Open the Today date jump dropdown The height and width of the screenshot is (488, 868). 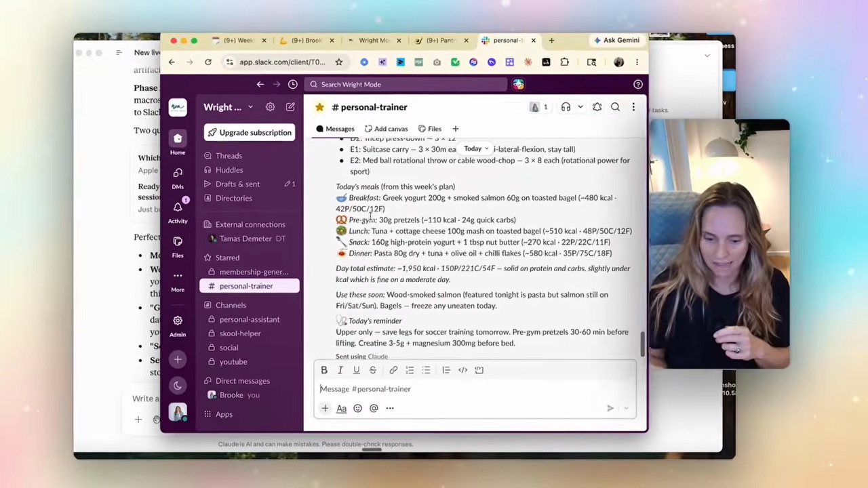(476, 148)
